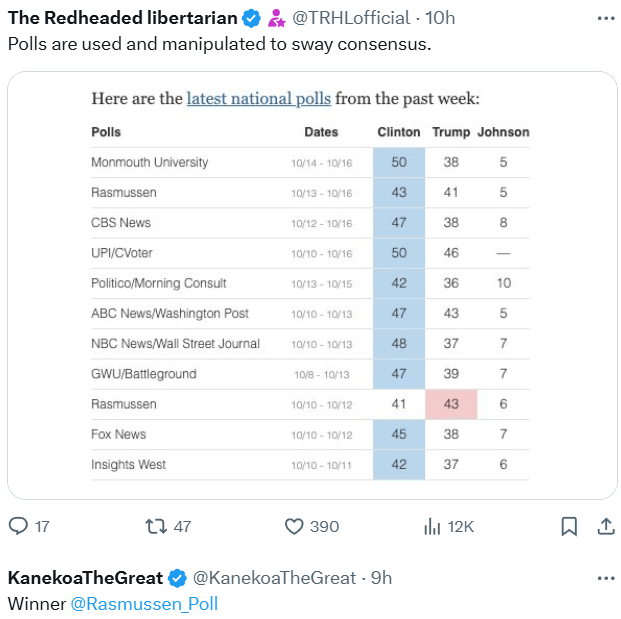Open the @KanekoaTheGreat handle
Image resolution: width=621 pixels, height=619 pixels.
click(273, 578)
